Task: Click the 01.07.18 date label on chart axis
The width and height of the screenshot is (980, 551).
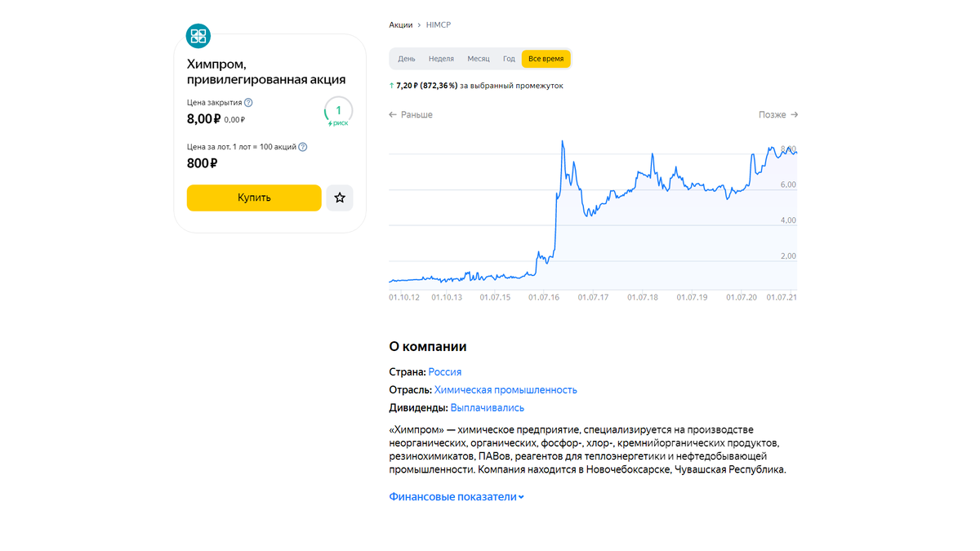Action: click(643, 298)
